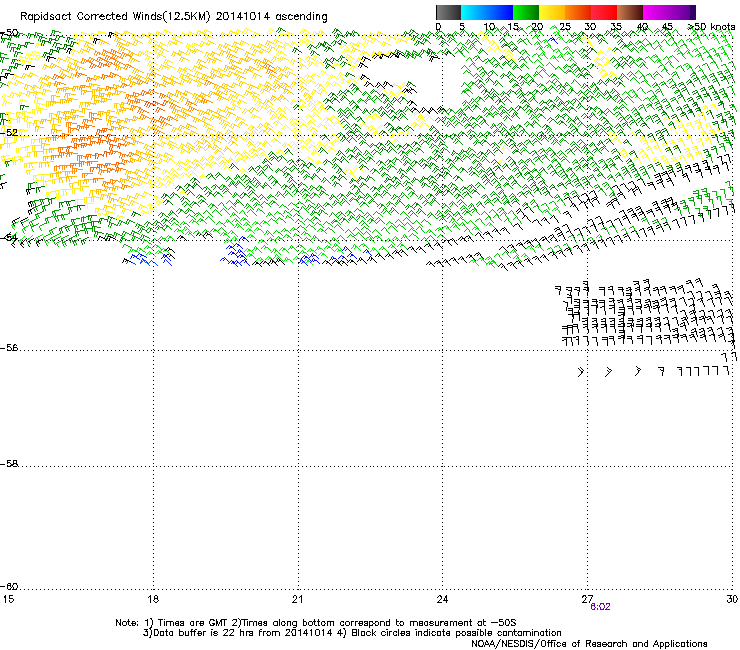This screenshot has height=650, width=740.
Task: Click the orange 25-30 knots legend segment
Action: click(x=578, y=12)
